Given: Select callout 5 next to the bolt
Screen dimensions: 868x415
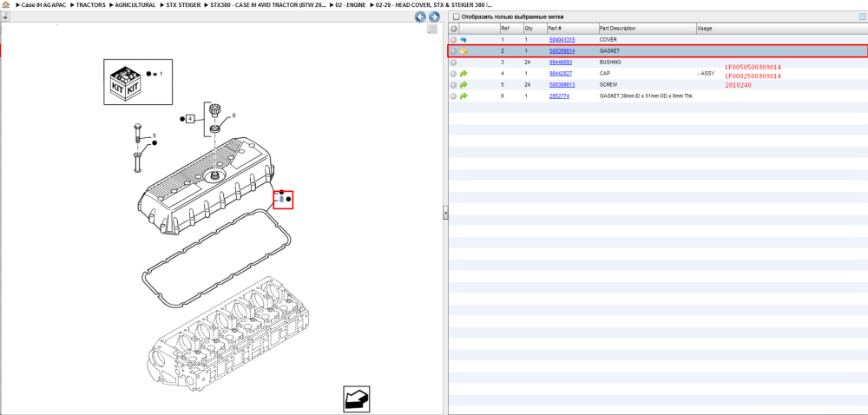Looking at the screenshot, I should coord(155,135).
